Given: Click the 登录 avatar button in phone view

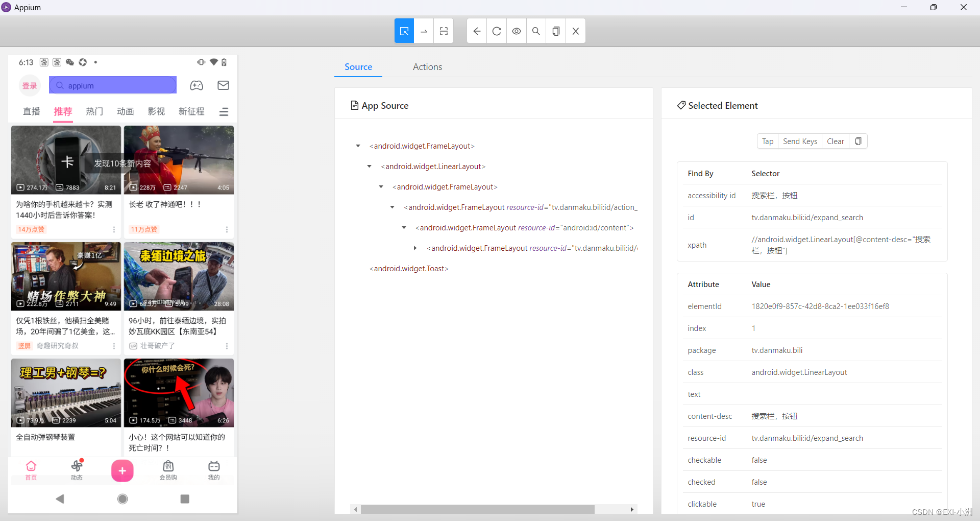Looking at the screenshot, I should pos(30,86).
